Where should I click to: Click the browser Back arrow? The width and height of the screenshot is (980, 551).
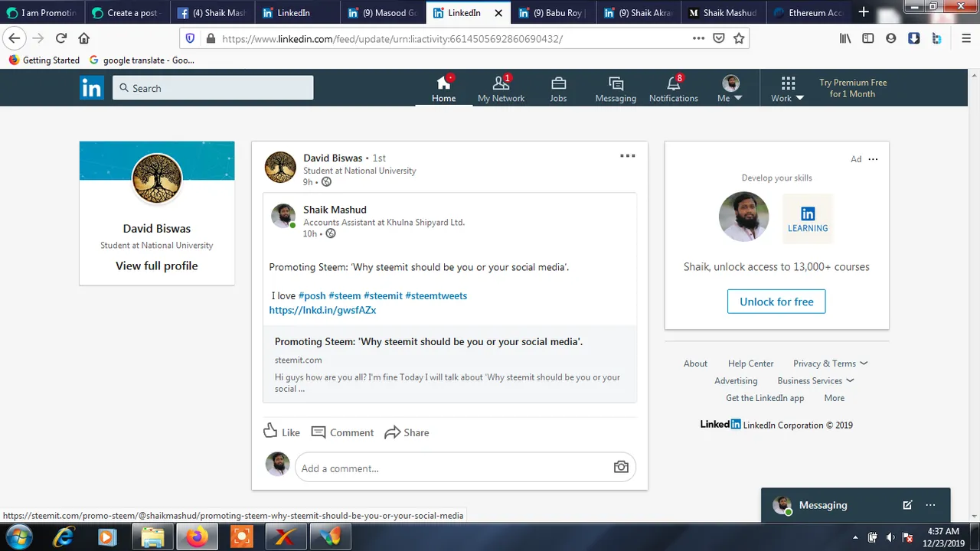pos(15,38)
